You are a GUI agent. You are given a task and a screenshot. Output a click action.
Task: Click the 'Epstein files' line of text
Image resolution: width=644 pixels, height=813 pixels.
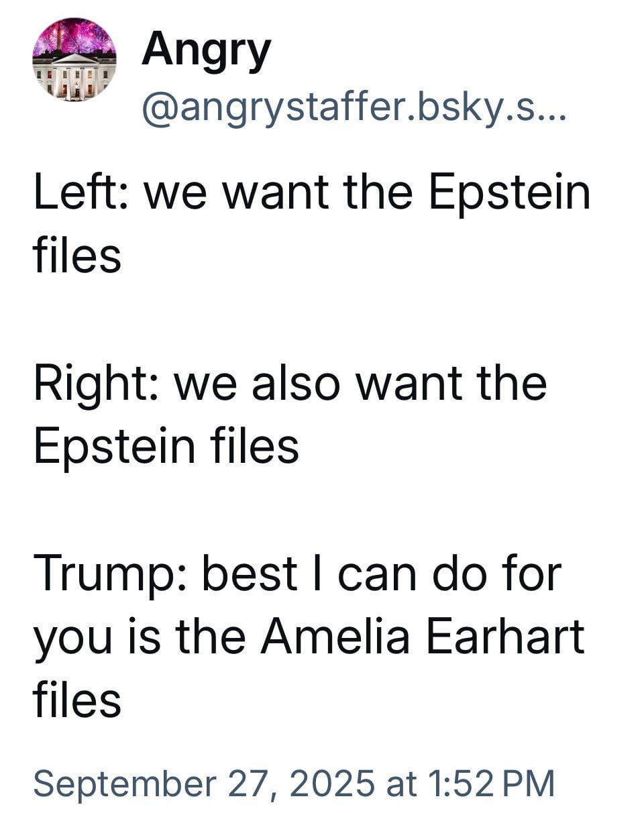(166, 446)
